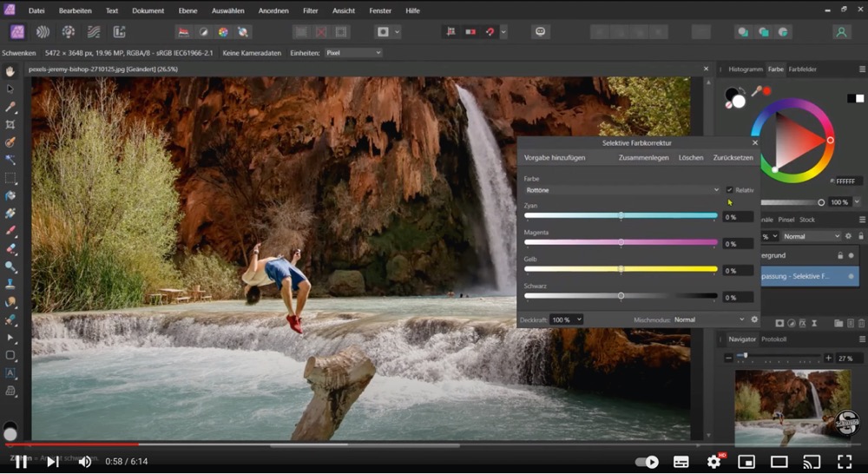
Task: Open the Filter menu
Action: [x=310, y=10]
